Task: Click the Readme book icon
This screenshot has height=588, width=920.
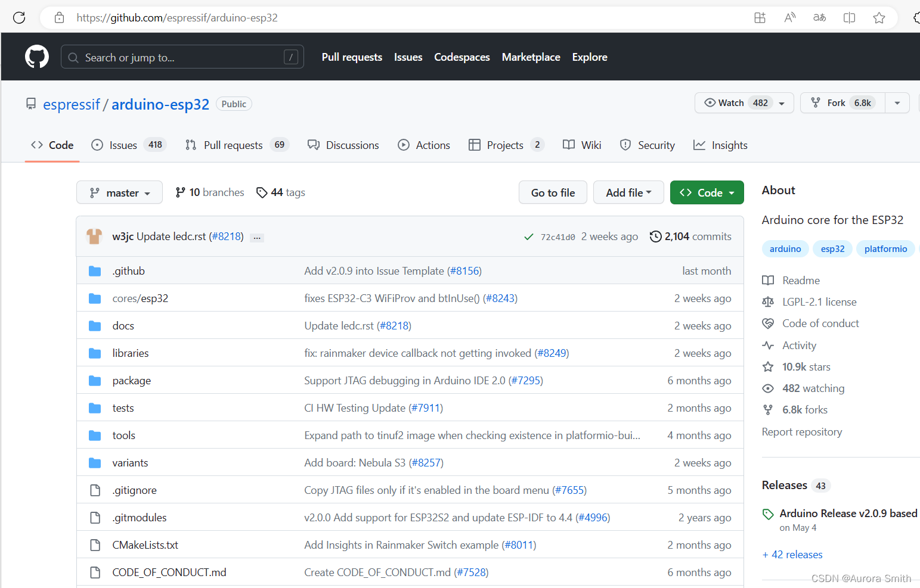Action: point(768,281)
